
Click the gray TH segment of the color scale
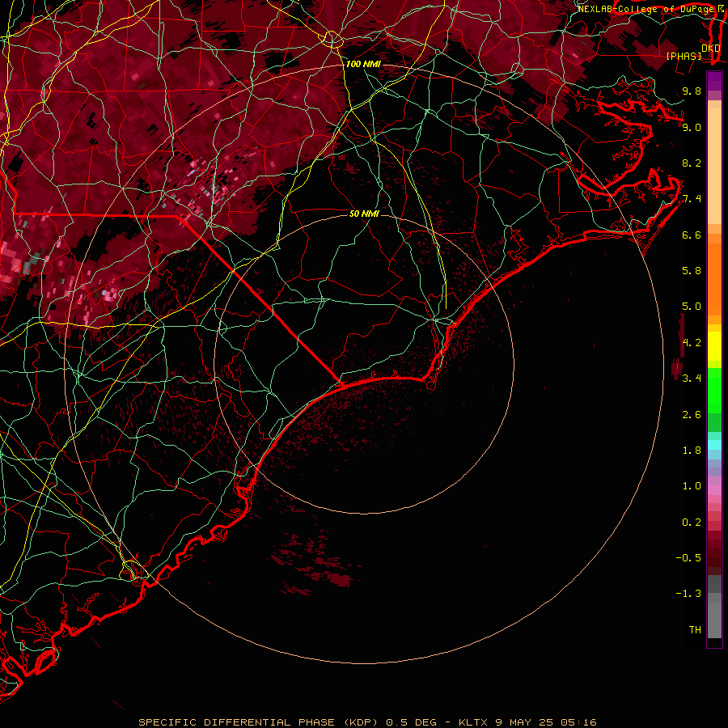tap(714, 620)
